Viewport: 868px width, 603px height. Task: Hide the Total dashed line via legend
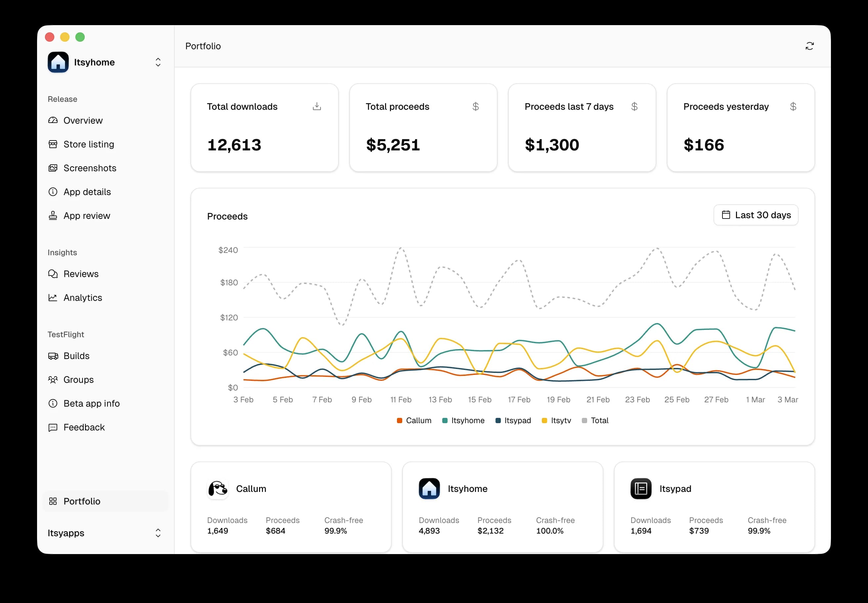pos(595,420)
